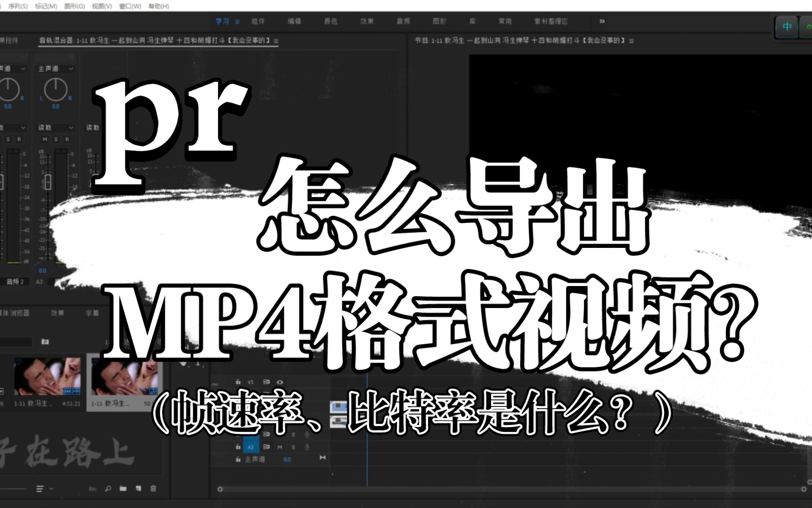Switch to the 常用 workspace
This screenshot has width=812, height=508.
[505, 21]
